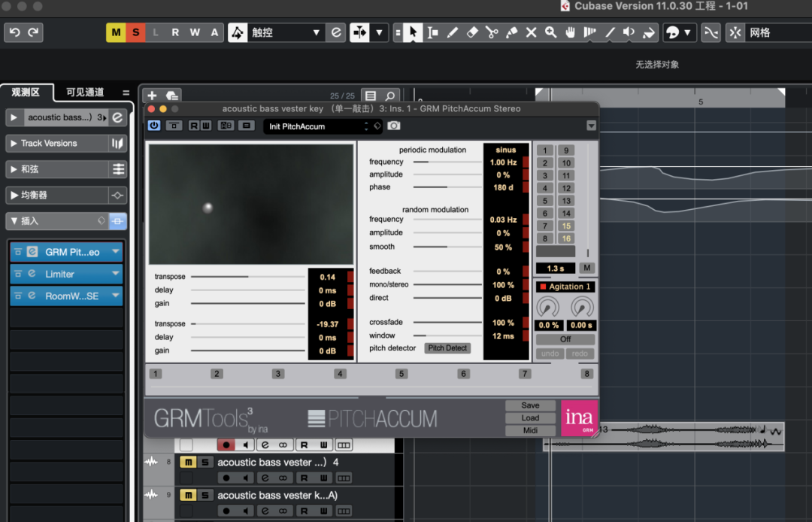This screenshot has width=812, height=522.
Task: Click the crossfade slider
Action: (x=447, y=322)
